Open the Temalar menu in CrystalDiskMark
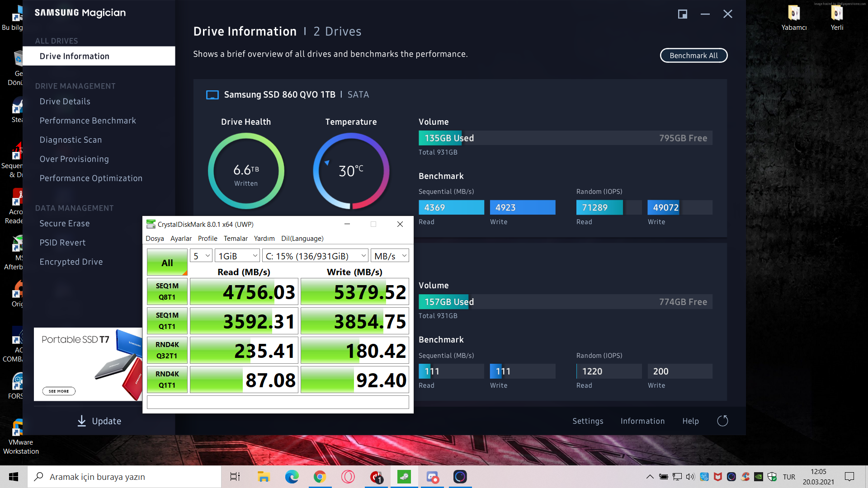Screen dimensions: 868x488 pyautogui.click(x=236, y=239)
